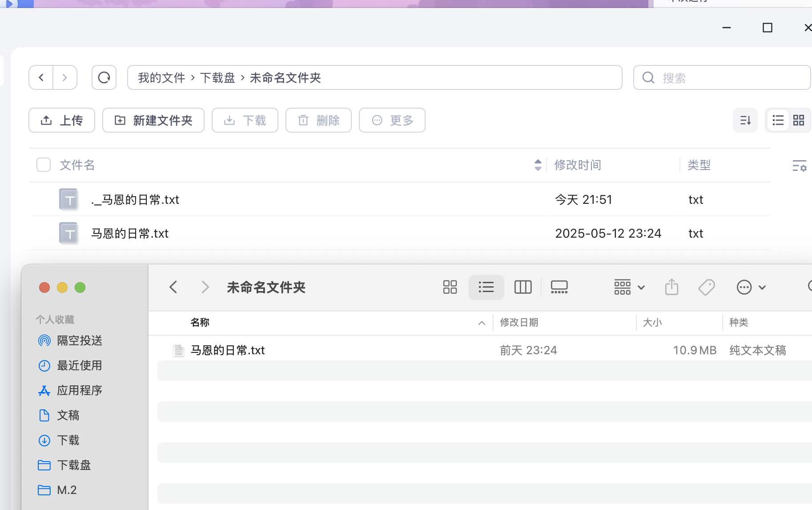
Task: Zoom Finder with the green button
Action: pyautogui.click(x=80, y=287)
